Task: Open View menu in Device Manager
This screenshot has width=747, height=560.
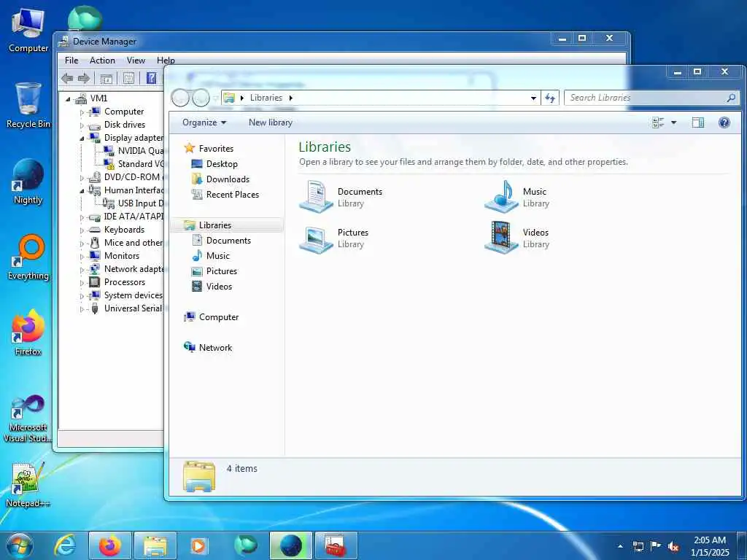Action: click(136, 61)
